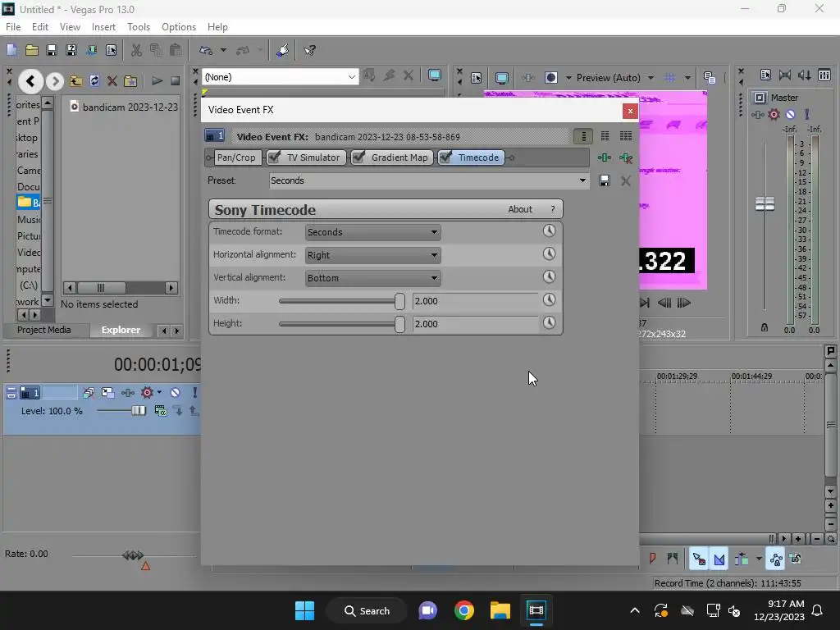Screen dimensions: 840x630
Task: Open Copy Snapshot to clipboard icon
Action: pyautogui.click(x=710, y=78)
